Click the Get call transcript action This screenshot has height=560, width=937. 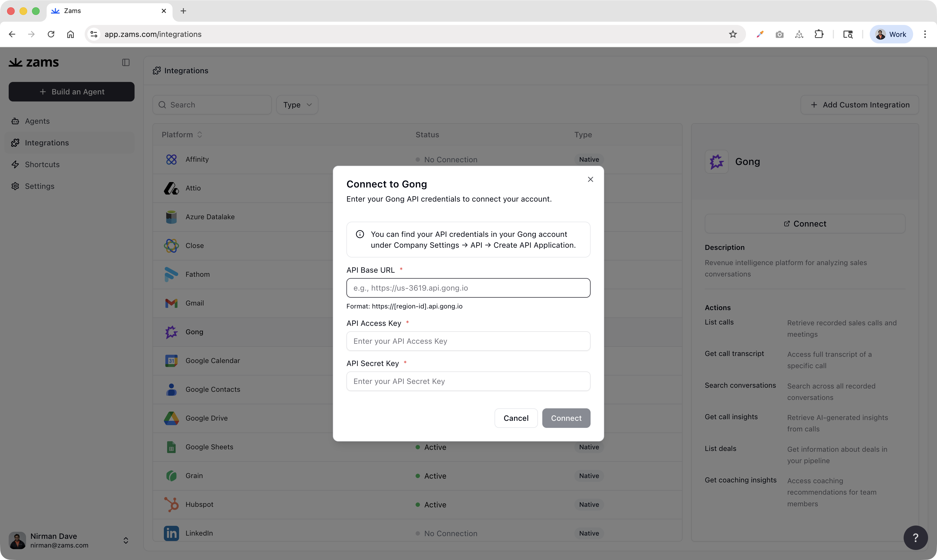pos(734,354)
